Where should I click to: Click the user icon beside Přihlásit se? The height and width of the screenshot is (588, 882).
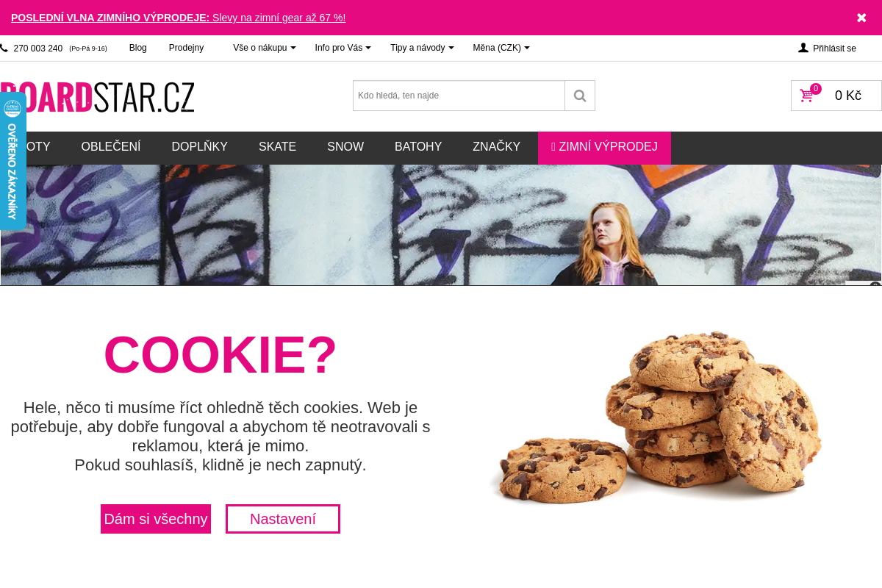tap(803, 48)
